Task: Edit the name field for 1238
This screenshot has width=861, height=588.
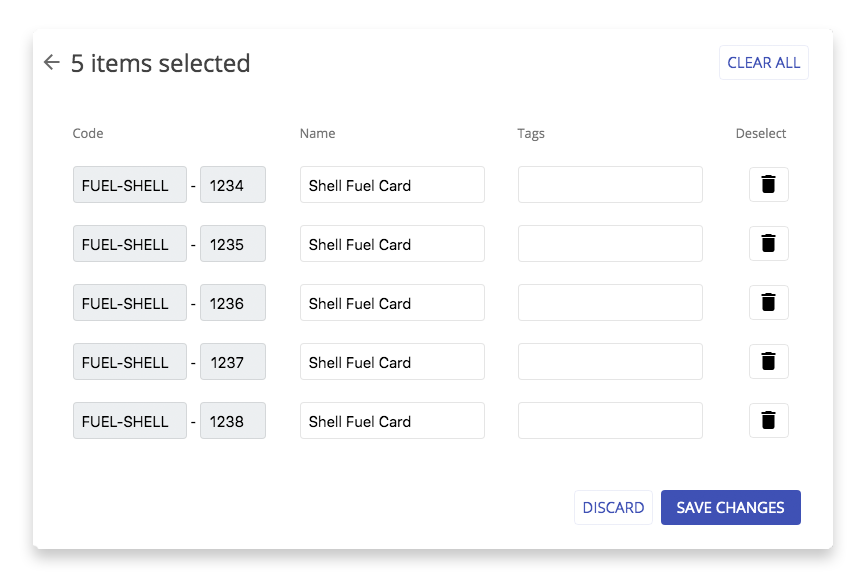Action: 392,421
